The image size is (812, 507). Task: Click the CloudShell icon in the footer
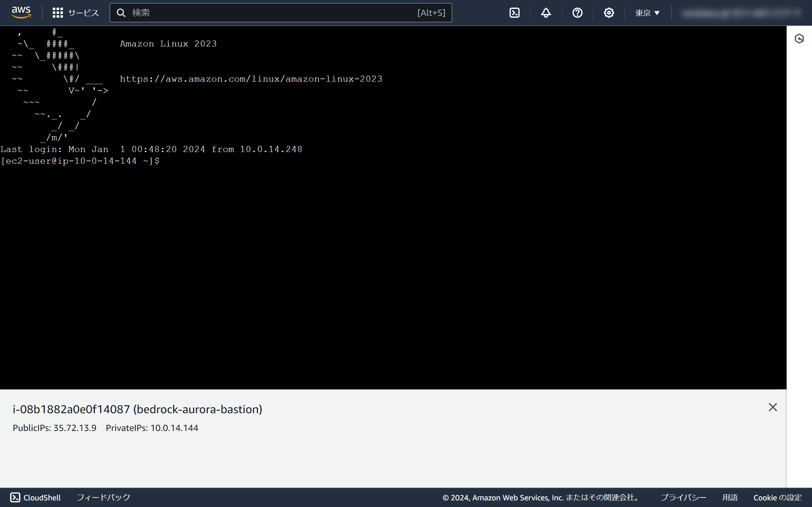tap(16, 497)
